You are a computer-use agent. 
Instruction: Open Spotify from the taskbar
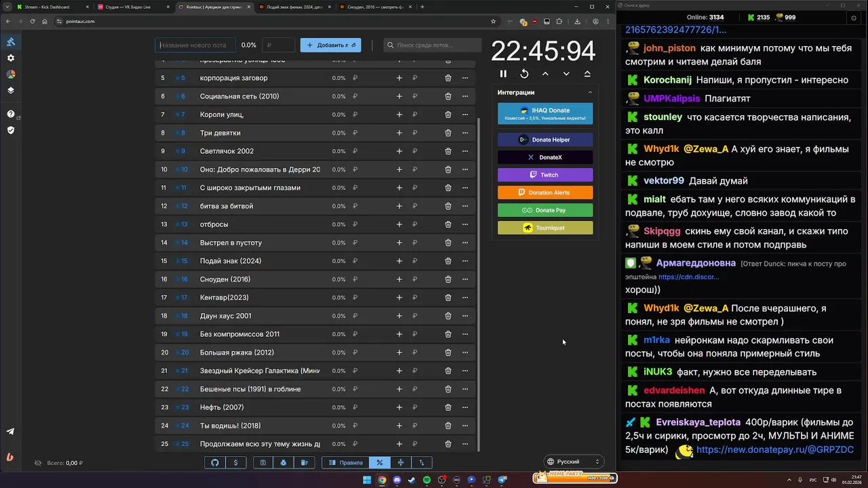[x=427, y=480]
